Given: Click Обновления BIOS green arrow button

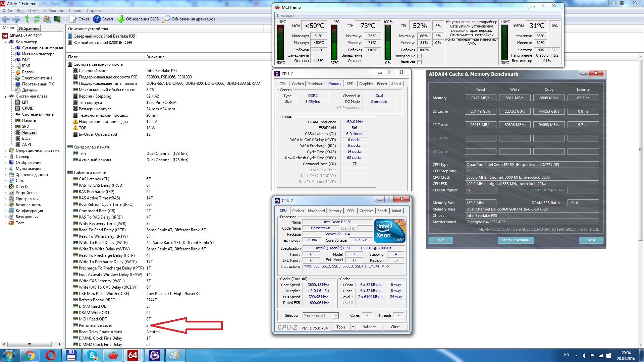Looking at the screenshot, I should pyautogui.click(x=138, y=19).
